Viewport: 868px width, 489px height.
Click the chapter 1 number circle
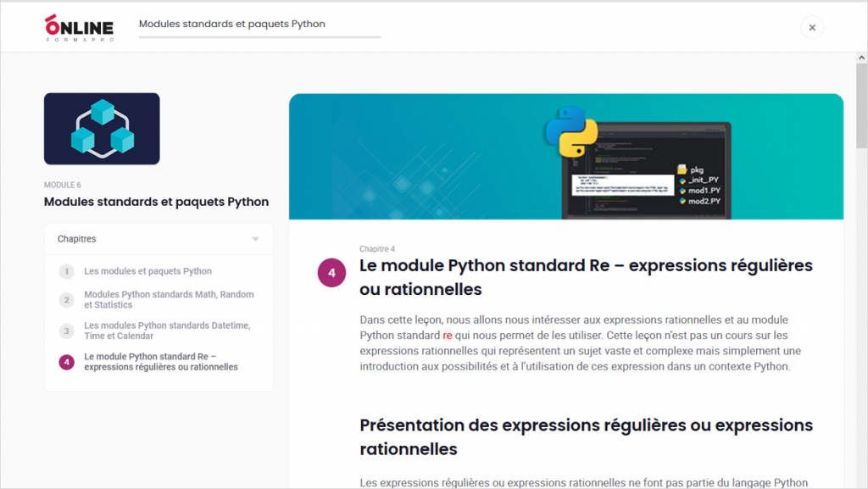coord(66,272)
